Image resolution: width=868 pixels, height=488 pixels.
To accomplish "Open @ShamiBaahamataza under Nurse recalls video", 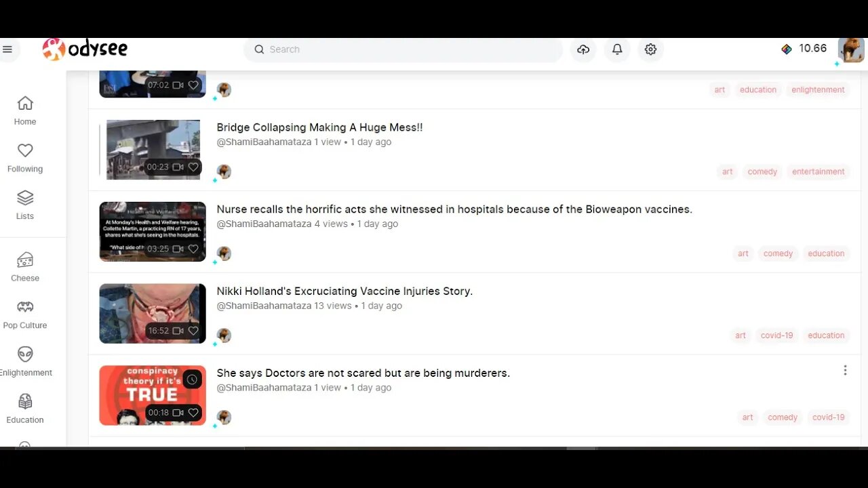I will [x=264, y=224].
